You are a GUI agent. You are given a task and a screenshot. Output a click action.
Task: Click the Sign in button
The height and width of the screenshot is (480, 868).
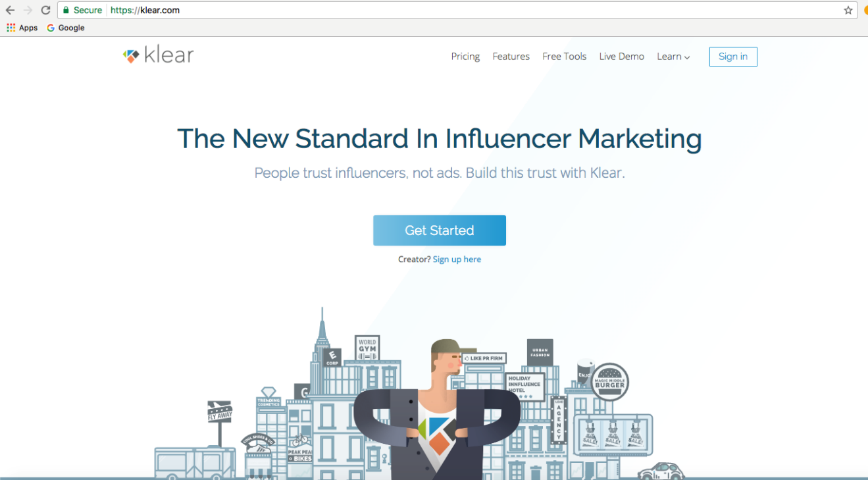733,57
